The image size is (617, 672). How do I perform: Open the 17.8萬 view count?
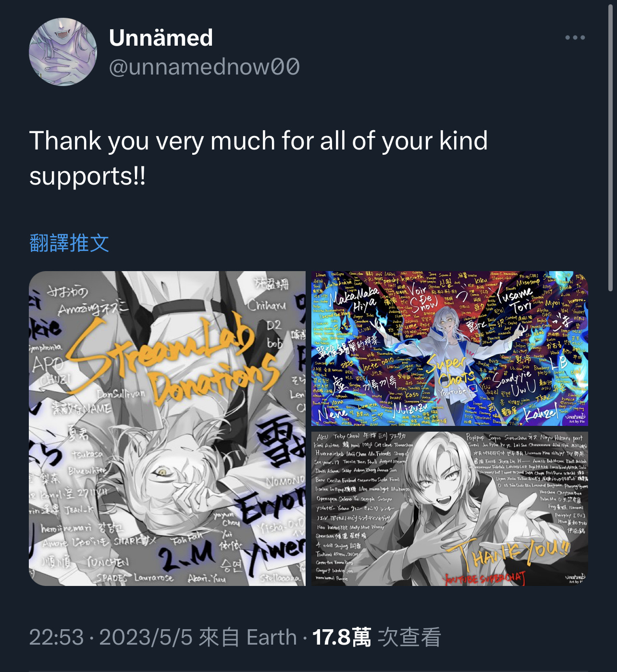(x=342, y=637)
